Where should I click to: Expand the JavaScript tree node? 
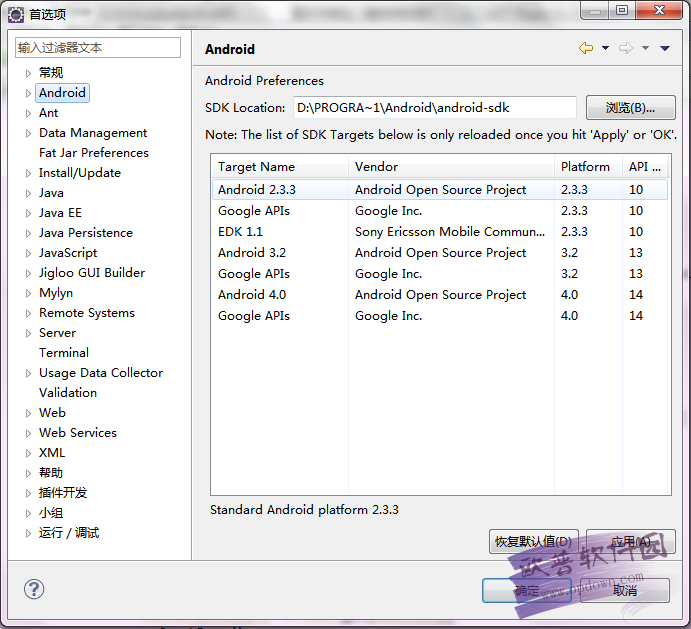click(28, 253)
